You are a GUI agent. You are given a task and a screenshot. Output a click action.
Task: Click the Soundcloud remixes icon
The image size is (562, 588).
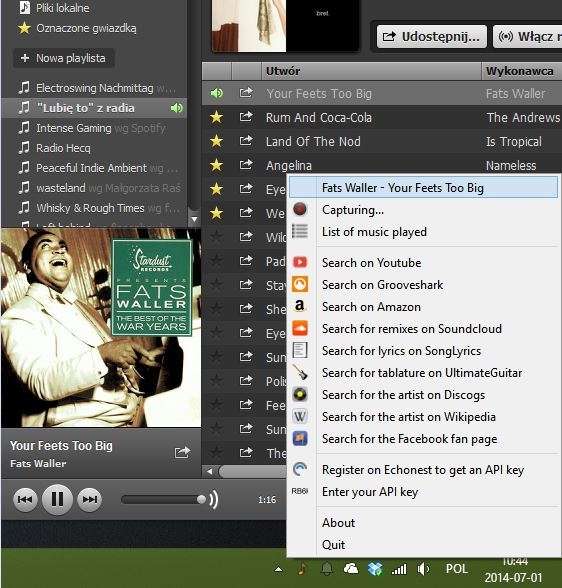point(300,328)
